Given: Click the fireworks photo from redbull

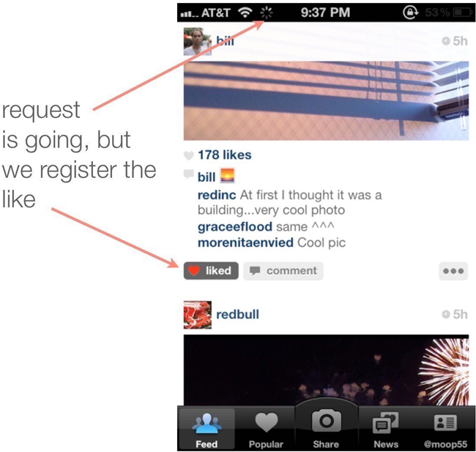Looking at the screenshot, I should click(x=326, y=370).
